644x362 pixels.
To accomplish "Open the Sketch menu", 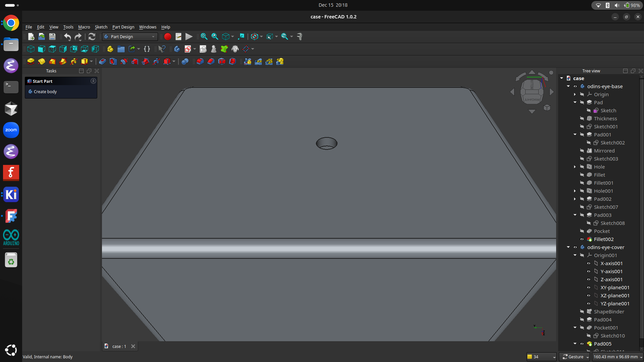I will [x=101, y=27].
